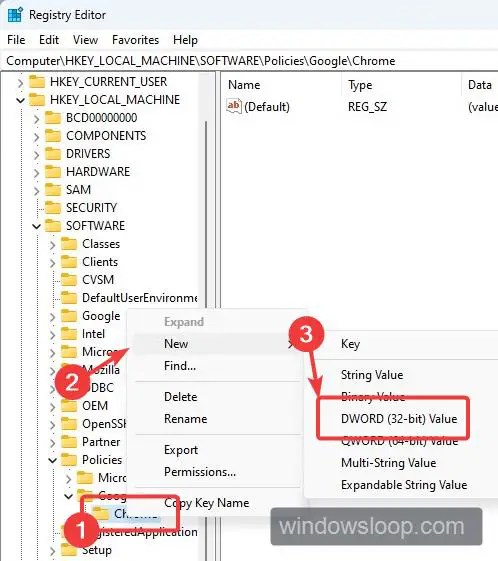
Task: Collapse the HKEY_LOCAL_MACHINE hive
Action: [20, 100]
